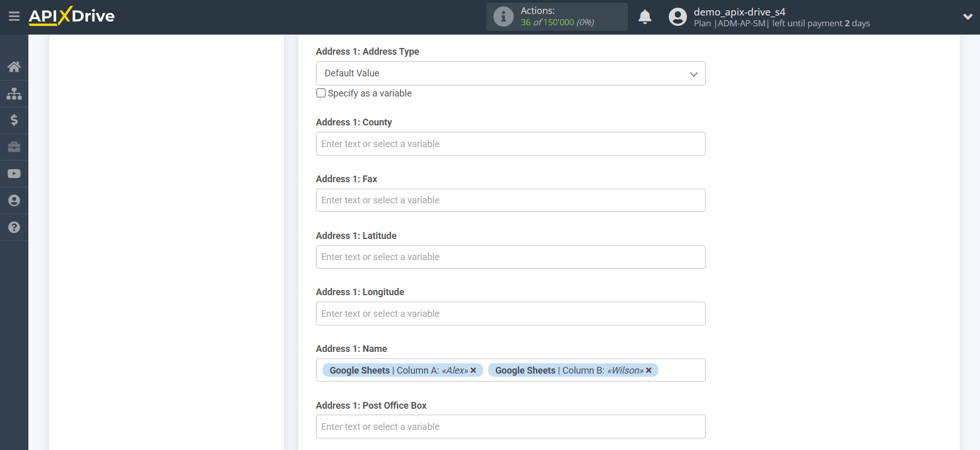Open the YouTube video tutorials icon
The height and width of the screenshot is (450, 980).
(14, 174)
